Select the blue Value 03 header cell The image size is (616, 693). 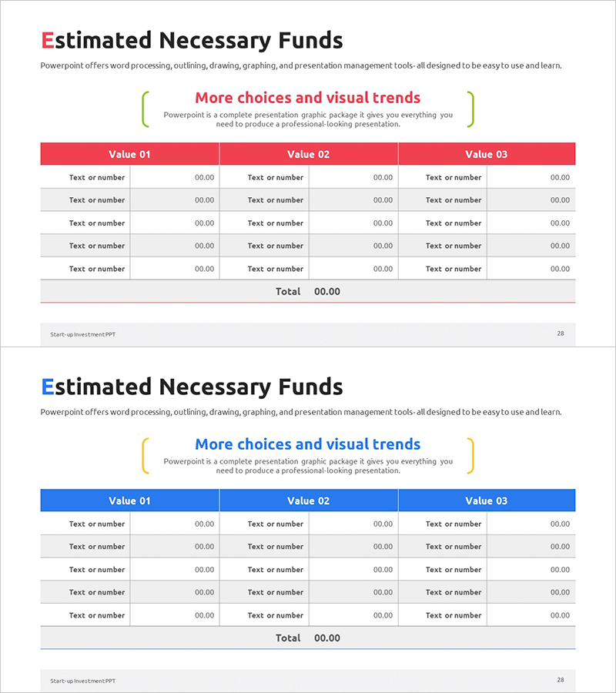click(487, 500)
